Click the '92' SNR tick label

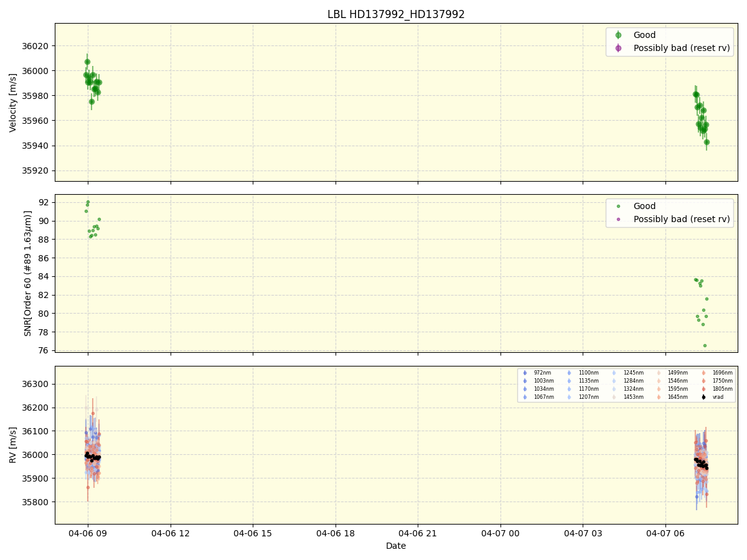(x=44, y=202)
